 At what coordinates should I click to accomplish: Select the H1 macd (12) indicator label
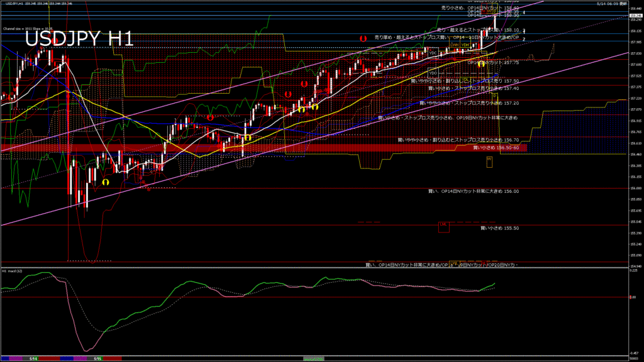pyautogui.click(x=13, y=271)
